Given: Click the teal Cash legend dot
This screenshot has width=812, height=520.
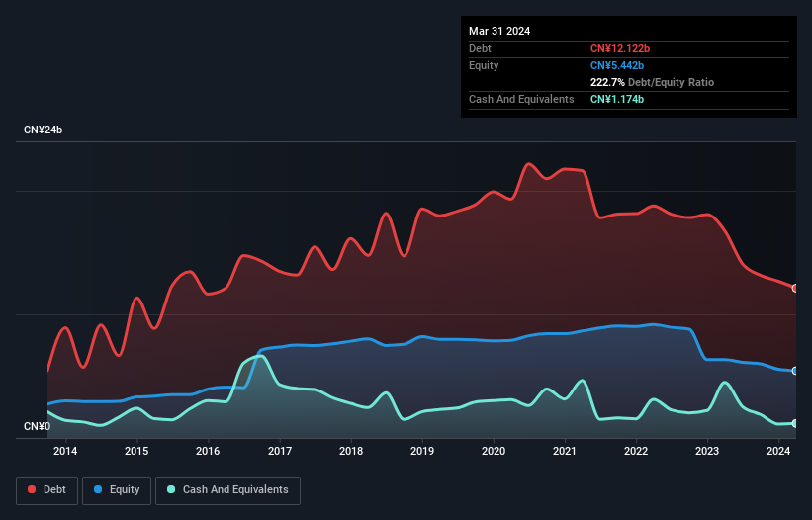Looking at the screenshot, I should 171,489.
